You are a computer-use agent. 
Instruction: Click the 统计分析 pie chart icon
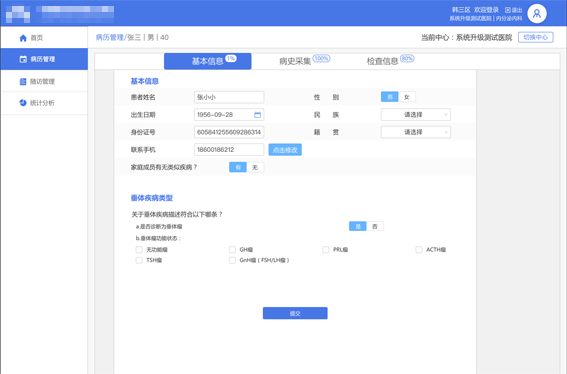coord(23,103)
